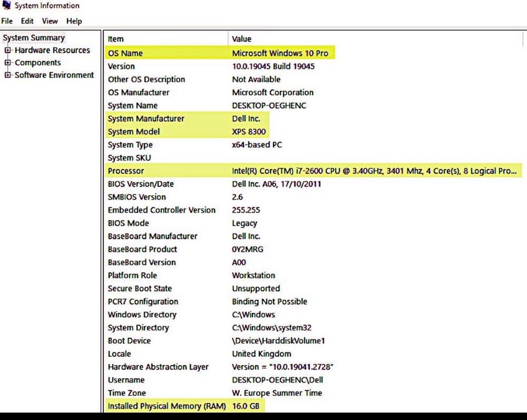Select the Version row label
This screenshot has width=527, height=420.
tap(121, 66)
